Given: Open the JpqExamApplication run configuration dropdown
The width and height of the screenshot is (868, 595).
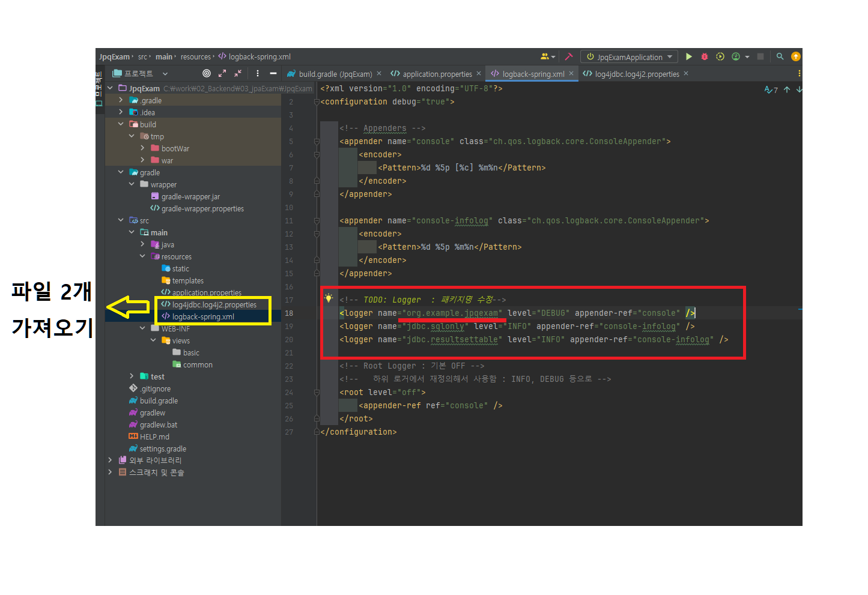Looking at the screenshot, I should click(630, 57).
